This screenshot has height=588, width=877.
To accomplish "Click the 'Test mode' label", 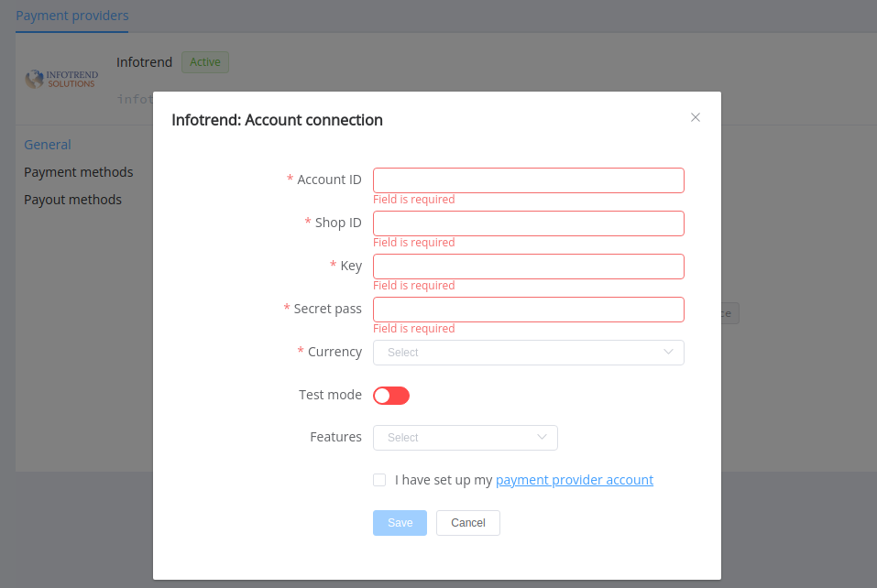I will click(330, 395).
